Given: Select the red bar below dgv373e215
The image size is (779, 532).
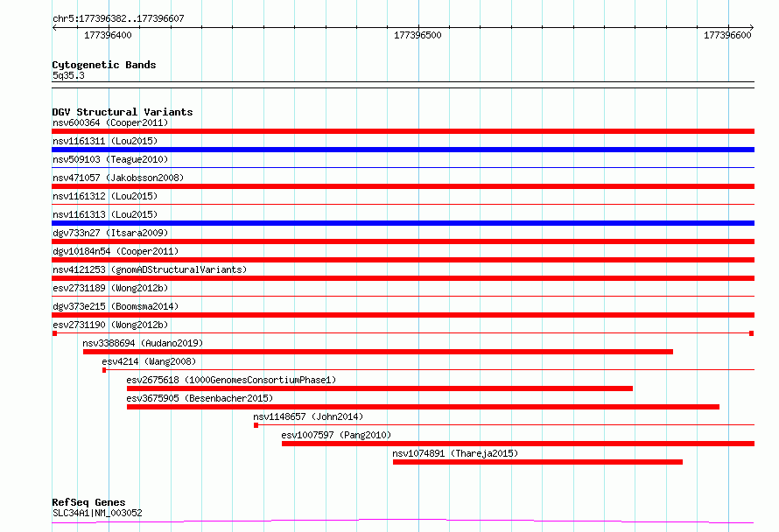Looking at the screenshot, I should click(403, 315).
